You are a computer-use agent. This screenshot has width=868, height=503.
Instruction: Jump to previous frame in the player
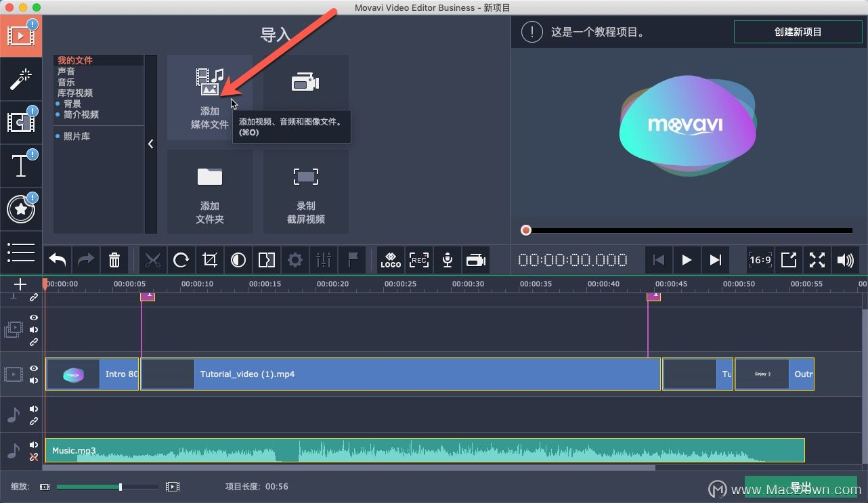tap(659, 260)
